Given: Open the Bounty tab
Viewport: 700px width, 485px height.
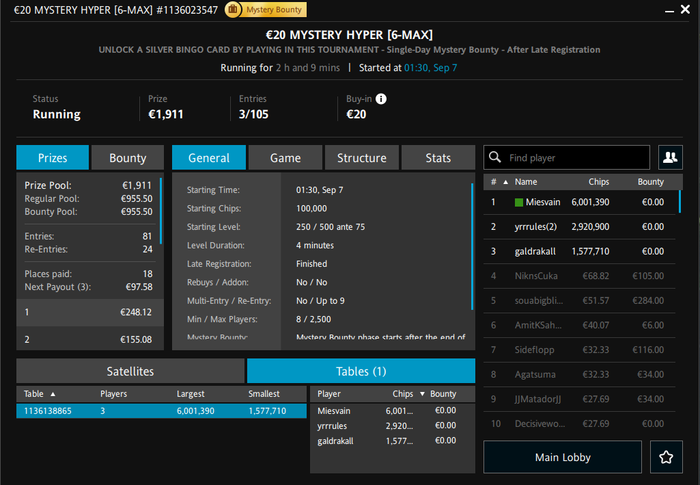Looking at the screenshot, I should tap(128, 158).
